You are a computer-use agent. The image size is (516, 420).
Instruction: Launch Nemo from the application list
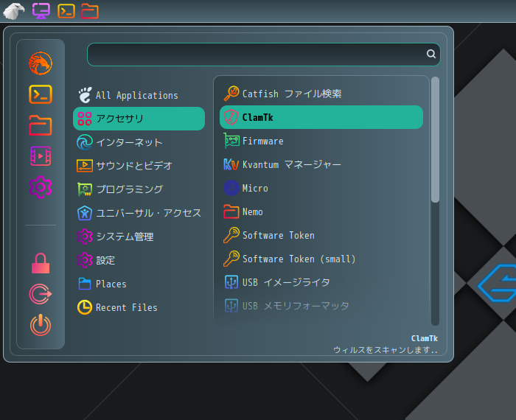click(321, 211)
